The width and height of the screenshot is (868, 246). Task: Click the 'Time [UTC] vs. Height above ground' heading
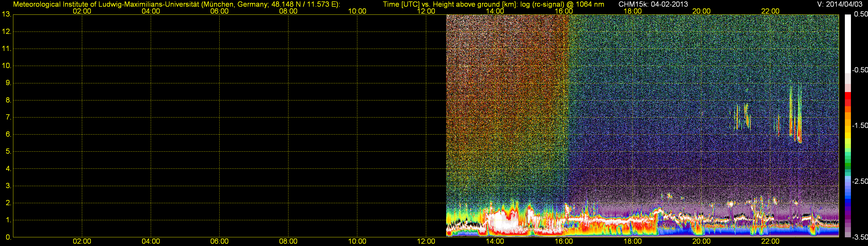(493, 4)
